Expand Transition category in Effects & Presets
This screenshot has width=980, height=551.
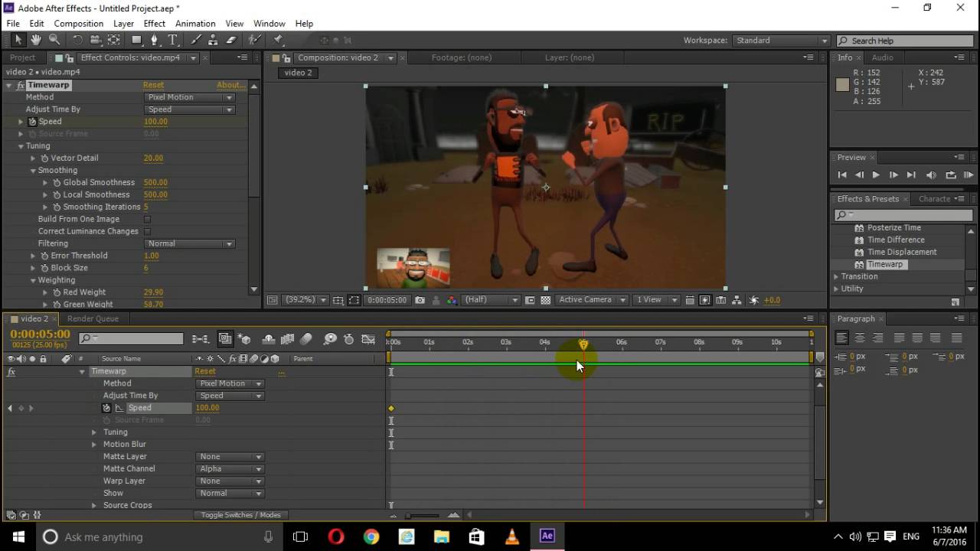(x=836, y=277)
